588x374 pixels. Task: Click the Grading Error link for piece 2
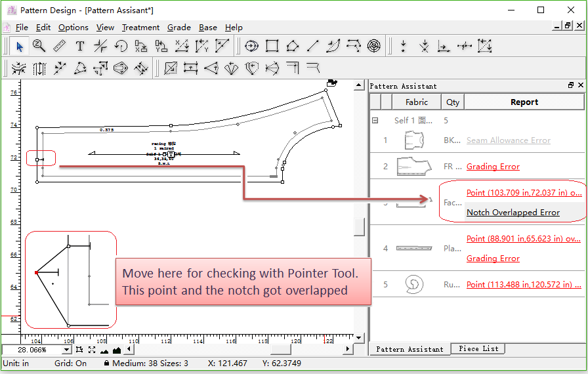pyautogui.click(x=492, y=167)
